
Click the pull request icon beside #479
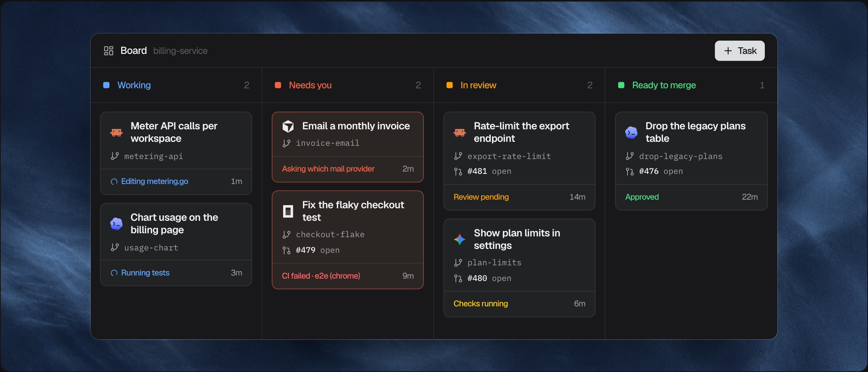point(287,250)
